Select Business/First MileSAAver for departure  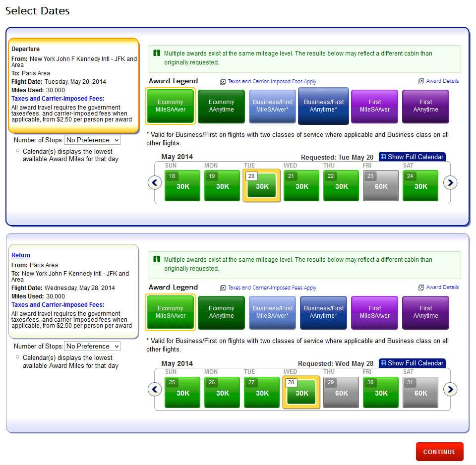pyautogui.click(x=272, y=106)
